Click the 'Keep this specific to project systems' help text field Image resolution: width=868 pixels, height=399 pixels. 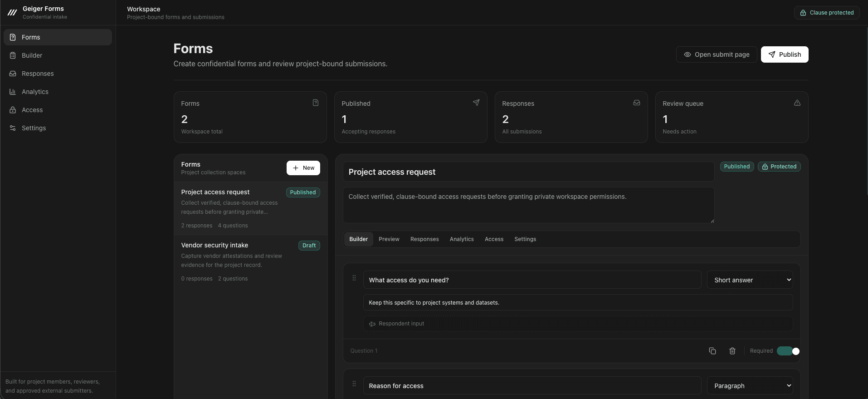coord(578,303)
